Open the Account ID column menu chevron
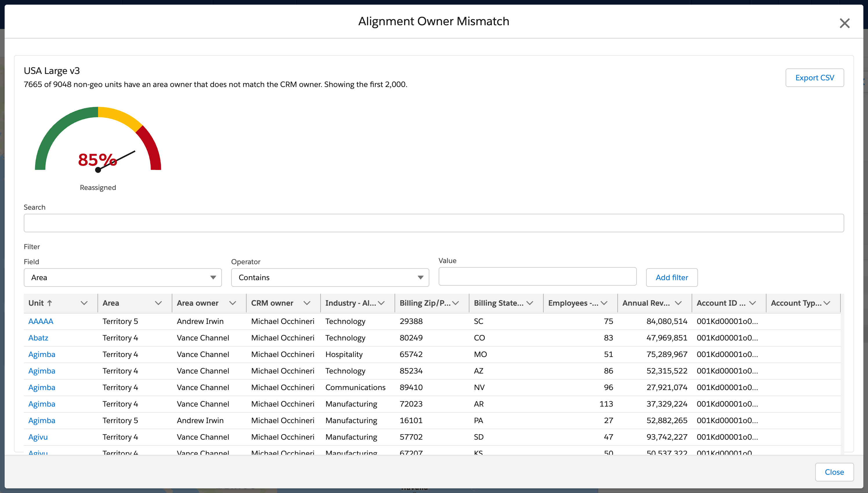This screenshot has width=868, height=493. 753,303
